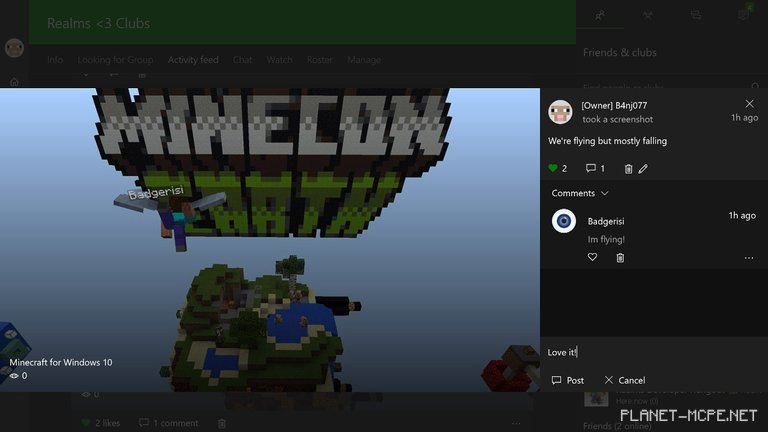Image resolution: width=768 pixels, height=432 pixels.
Task: Click the Minecraft screenshot image
Action: (x=270, y=240)
